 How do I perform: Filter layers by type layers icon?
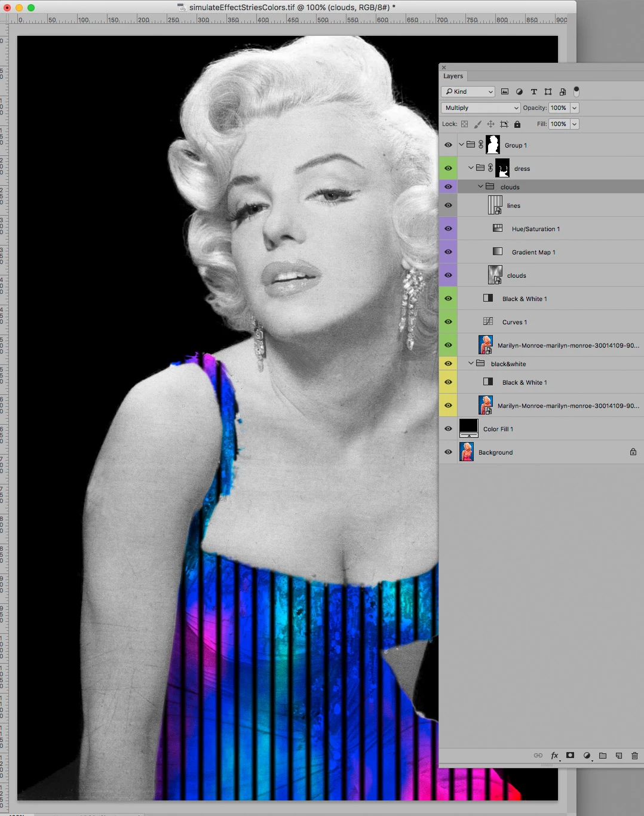[533, 91]
